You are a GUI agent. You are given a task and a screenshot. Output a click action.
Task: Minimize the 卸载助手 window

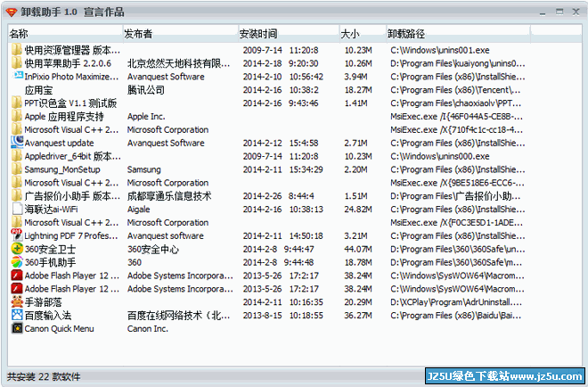(543, 12)
